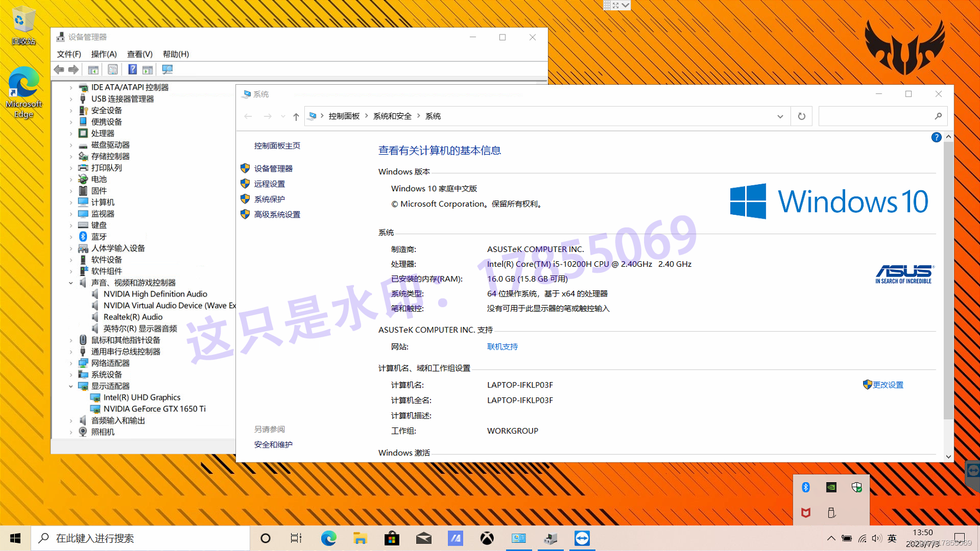Select the Microsoft Edge desktop shortcut

23,92
